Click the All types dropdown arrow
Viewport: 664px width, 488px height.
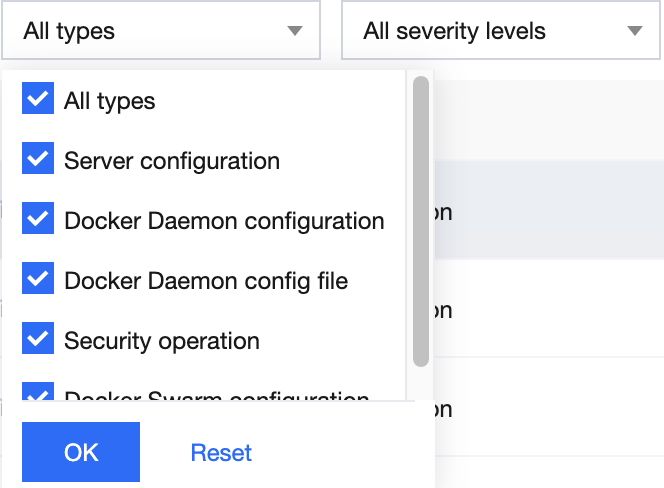tap(294, 31)
